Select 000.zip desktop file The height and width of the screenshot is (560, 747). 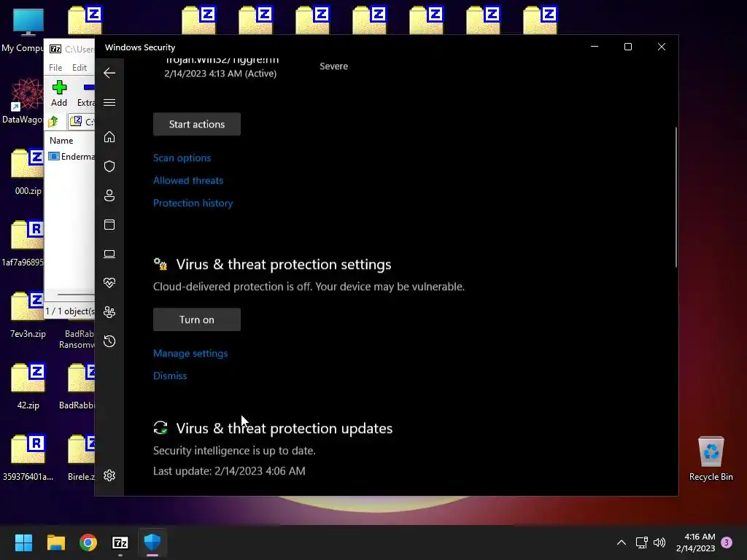(28, 172)
